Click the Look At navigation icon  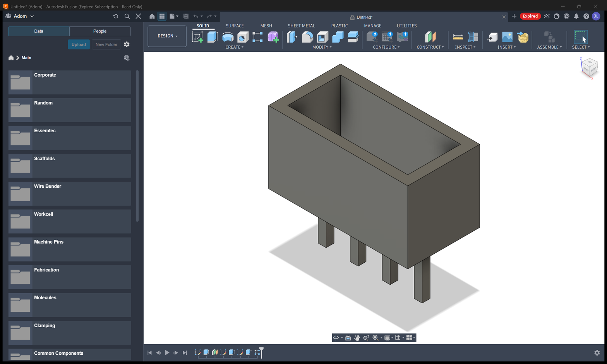(348, 338)
